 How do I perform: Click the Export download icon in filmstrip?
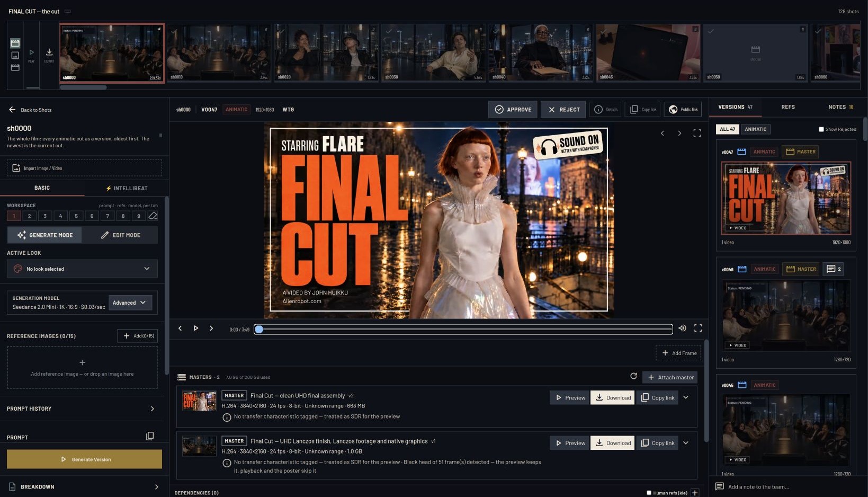49,52
